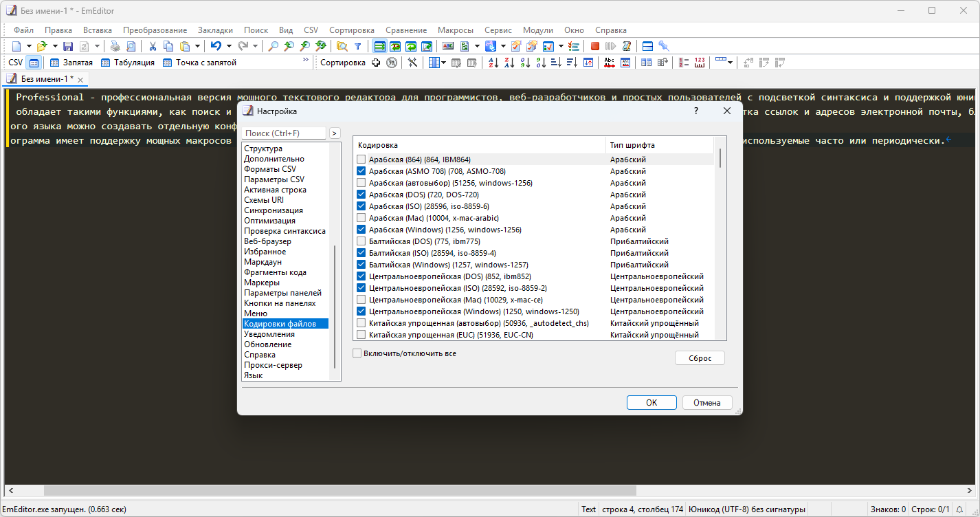Enable the Арабская (864) encoding checkbox

(361, 159)
